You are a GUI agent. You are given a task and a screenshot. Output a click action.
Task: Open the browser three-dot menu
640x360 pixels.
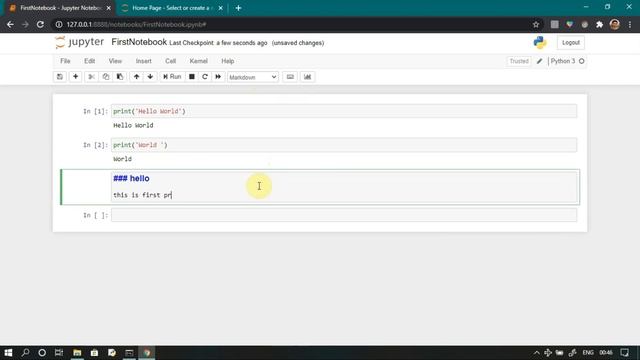click(x=630, y=24)
